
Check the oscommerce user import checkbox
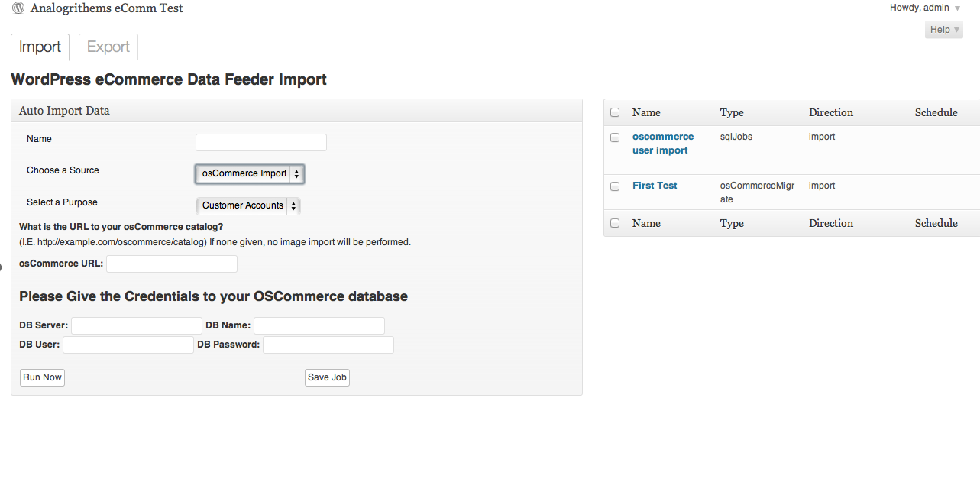615,137
